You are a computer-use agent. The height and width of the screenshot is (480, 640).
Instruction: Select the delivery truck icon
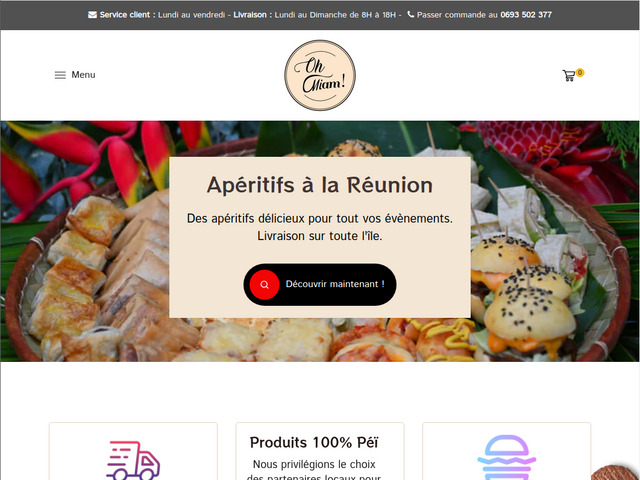(133, 460)
